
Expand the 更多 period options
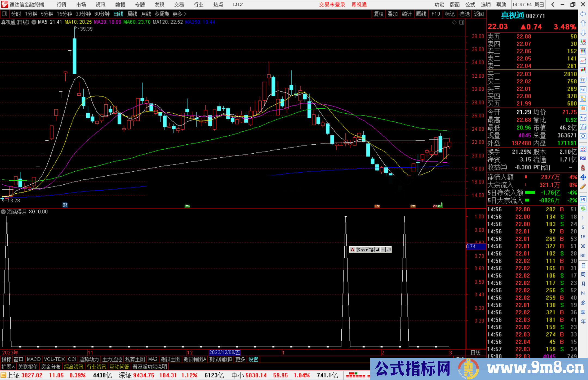coord(179,14)
